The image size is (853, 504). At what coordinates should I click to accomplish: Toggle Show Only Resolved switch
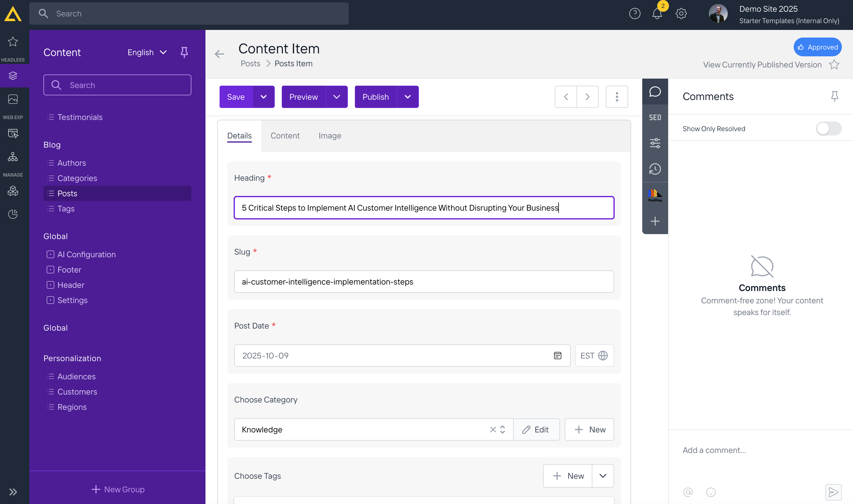tap(828, 129)
